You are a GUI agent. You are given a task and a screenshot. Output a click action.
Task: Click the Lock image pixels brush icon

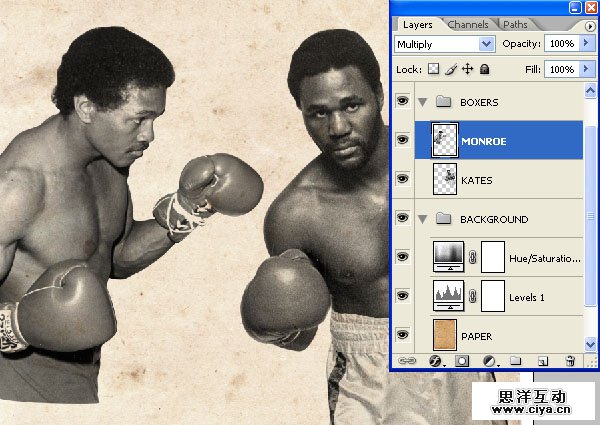451,69
